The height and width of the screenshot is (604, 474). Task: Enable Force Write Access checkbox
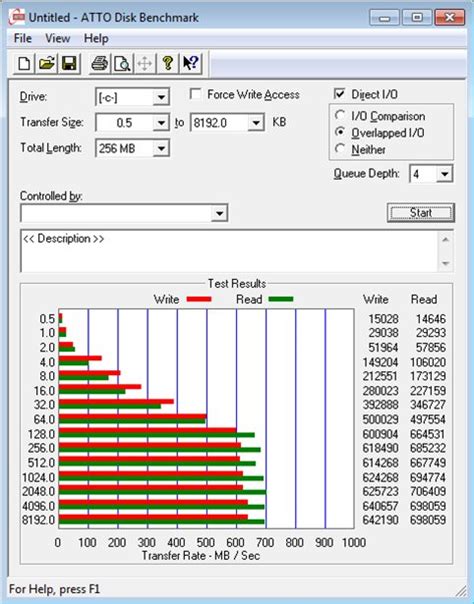pos(196,94)
